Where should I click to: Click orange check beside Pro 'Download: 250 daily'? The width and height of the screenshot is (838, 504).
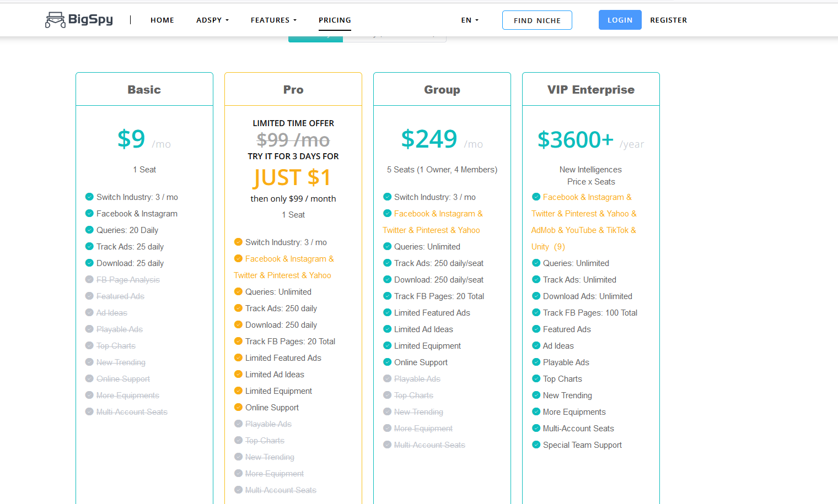(x=238, y=324)
